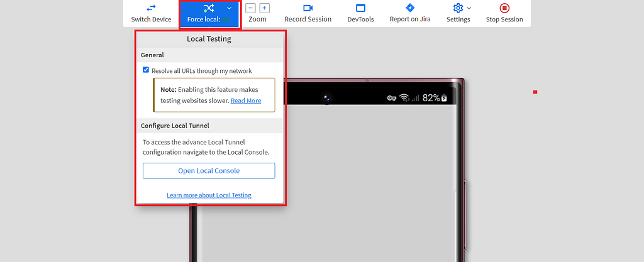Click the Force local shuffle icon
The height and width of the screenshot is (262, 644).
tap(209, 8)
